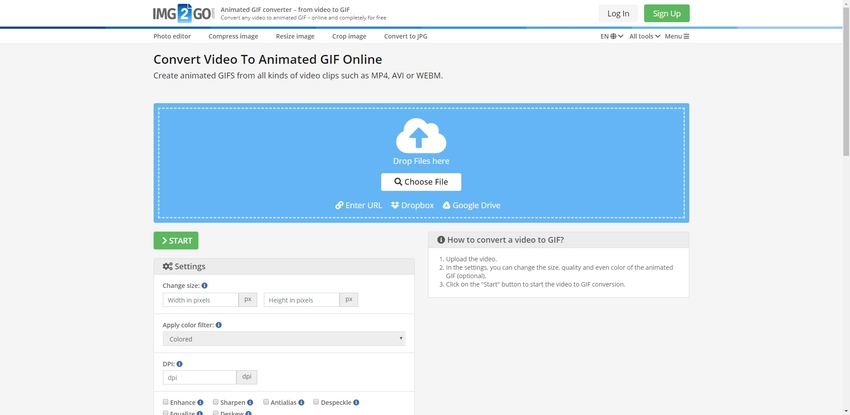Tick the Despeckle checkbox
This screenshot has width=850, height=415.
(x=317, y=402)
